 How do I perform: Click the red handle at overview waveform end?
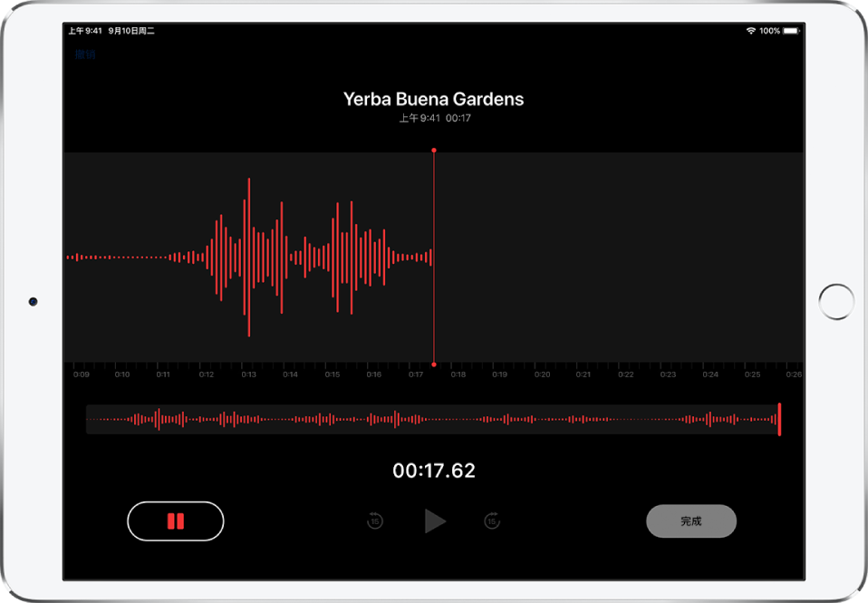[779, 419]
